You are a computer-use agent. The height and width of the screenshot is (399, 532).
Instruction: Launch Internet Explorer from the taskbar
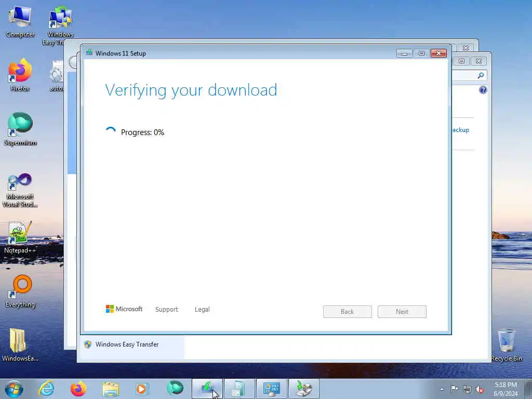point(46,389)
